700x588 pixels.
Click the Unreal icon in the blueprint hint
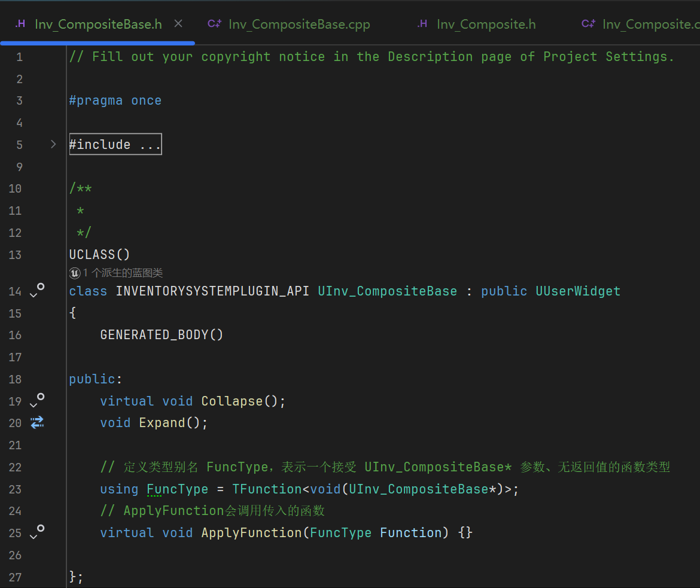tap(75, 273)
